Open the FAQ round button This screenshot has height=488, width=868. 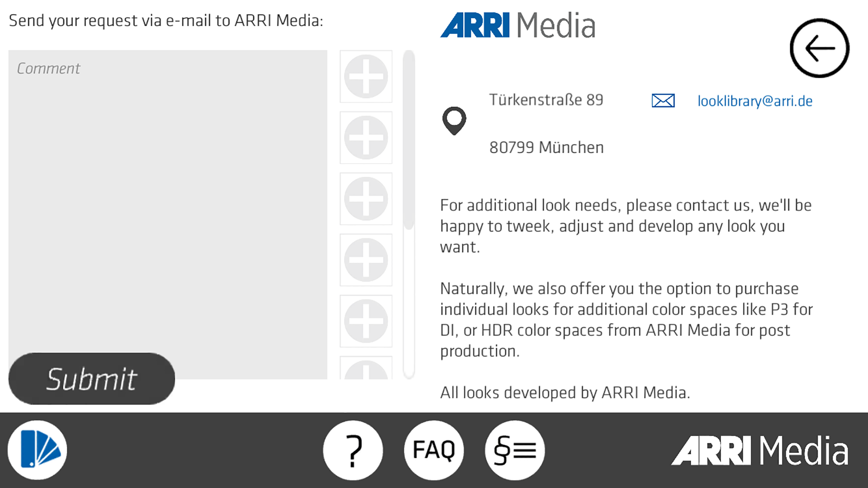click(x=434, y=450)
